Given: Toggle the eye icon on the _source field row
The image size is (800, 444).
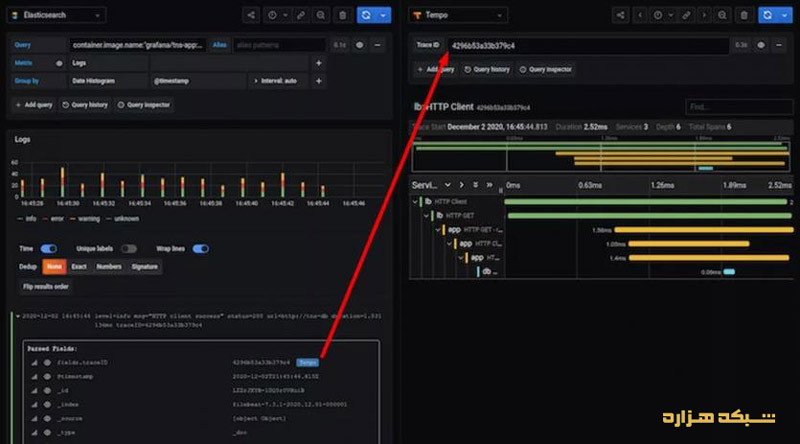Looking at the screenshot, I should [x=47, y=419].
